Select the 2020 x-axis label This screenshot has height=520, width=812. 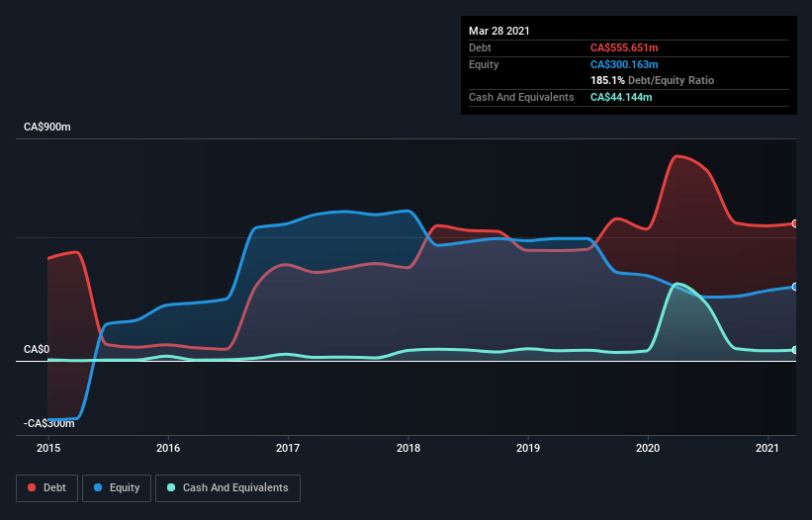(x=648, y=448)
